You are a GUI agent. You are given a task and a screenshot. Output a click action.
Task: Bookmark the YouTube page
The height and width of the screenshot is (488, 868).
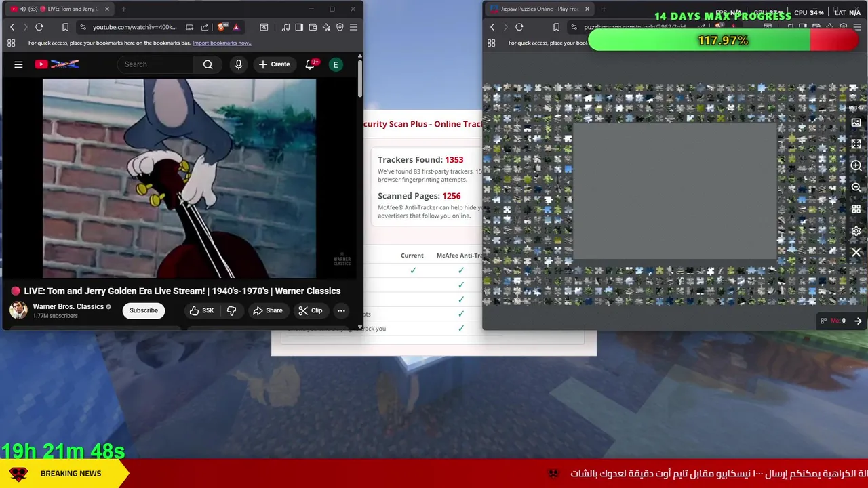click(65, 27)
